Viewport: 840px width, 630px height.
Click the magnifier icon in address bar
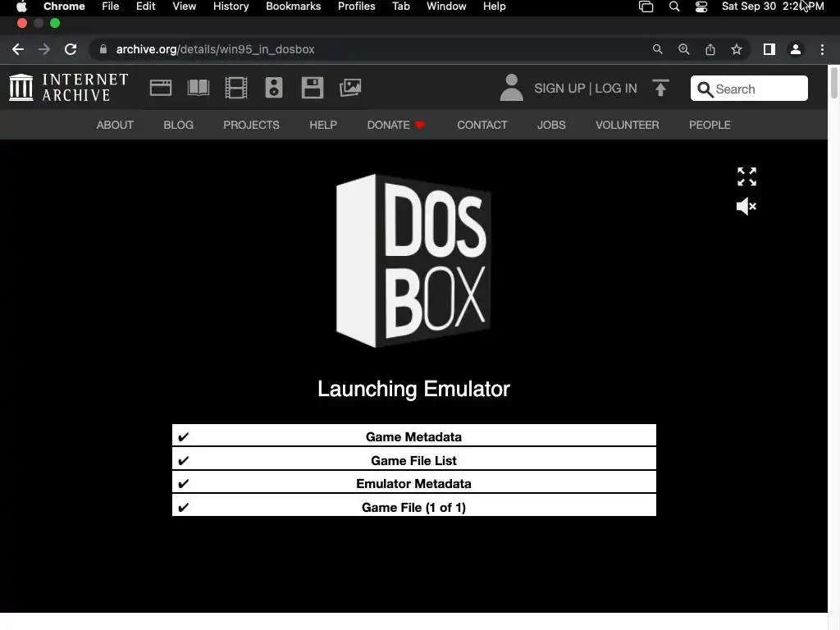click(657, 49)
